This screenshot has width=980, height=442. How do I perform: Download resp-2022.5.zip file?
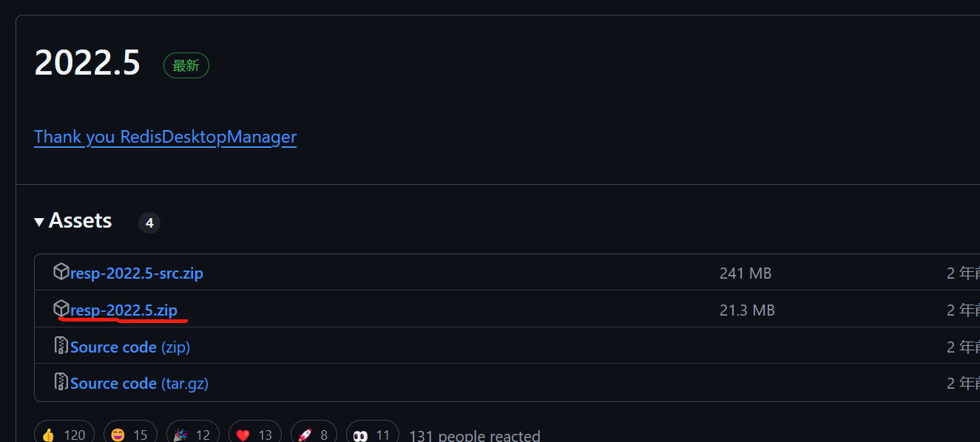coord(124,310)
